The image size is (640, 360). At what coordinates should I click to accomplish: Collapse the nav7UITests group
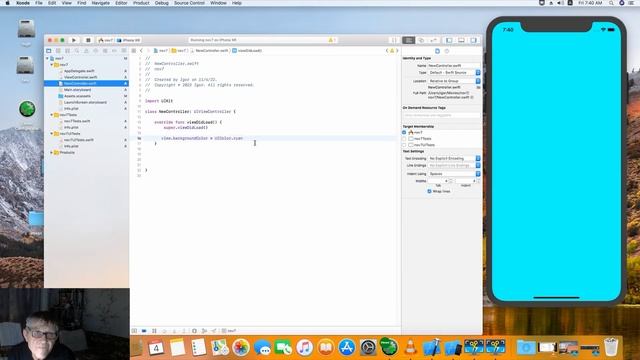click(52, 133)
